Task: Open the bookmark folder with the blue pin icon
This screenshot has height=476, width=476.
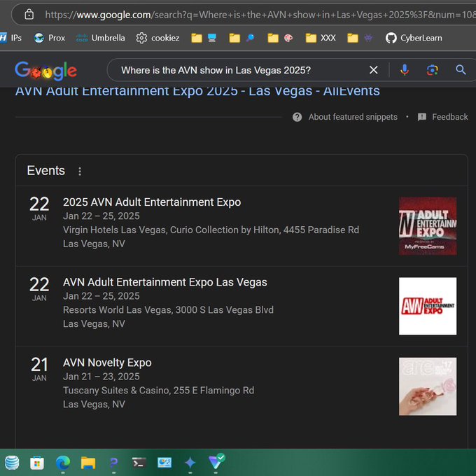Action: pos(241,38)
